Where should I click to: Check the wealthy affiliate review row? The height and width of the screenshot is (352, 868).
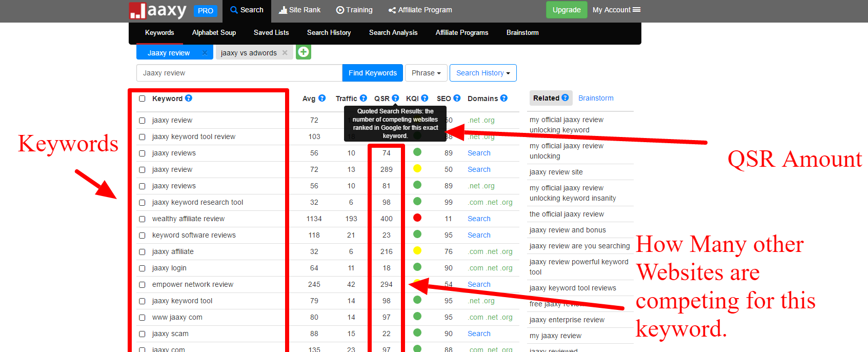[142, 219]
